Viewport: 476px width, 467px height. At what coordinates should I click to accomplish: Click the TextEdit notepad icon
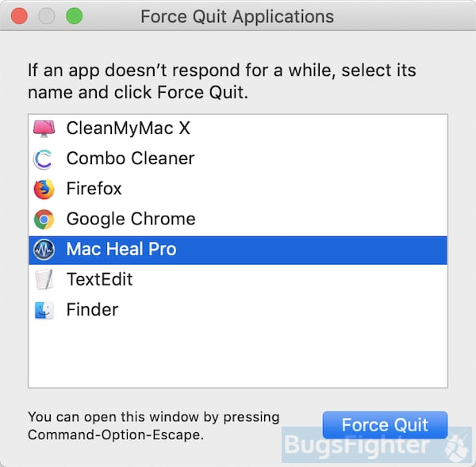coord(44,279)
